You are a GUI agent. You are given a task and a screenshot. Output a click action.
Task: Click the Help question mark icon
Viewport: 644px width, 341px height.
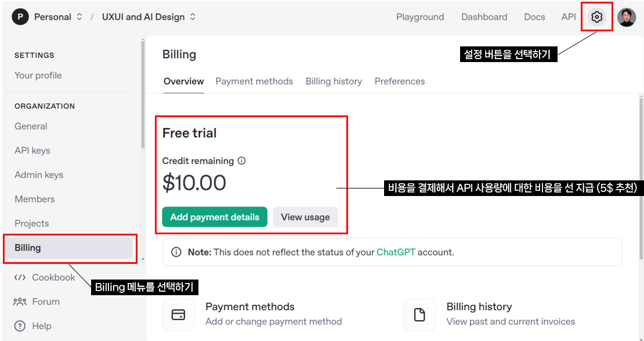pos(20,326)
